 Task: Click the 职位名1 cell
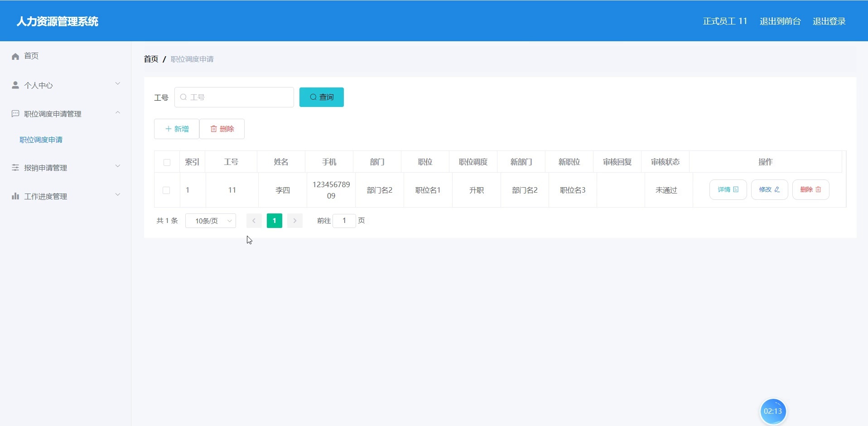428,190
